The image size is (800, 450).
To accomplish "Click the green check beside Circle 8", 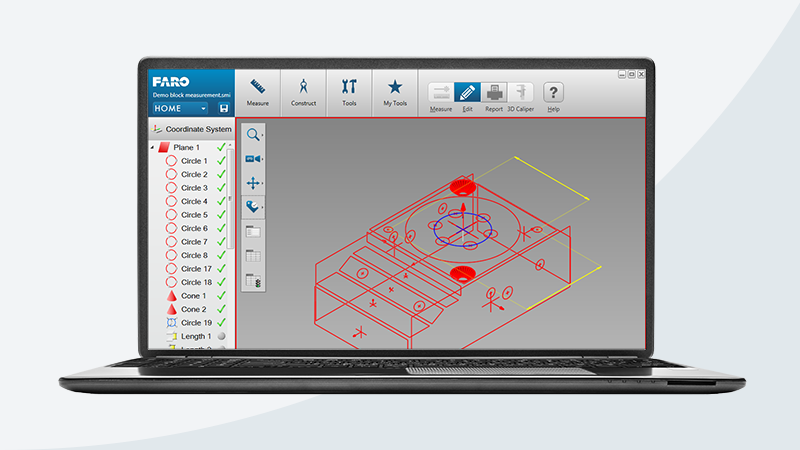I will [x=221, y=255].
